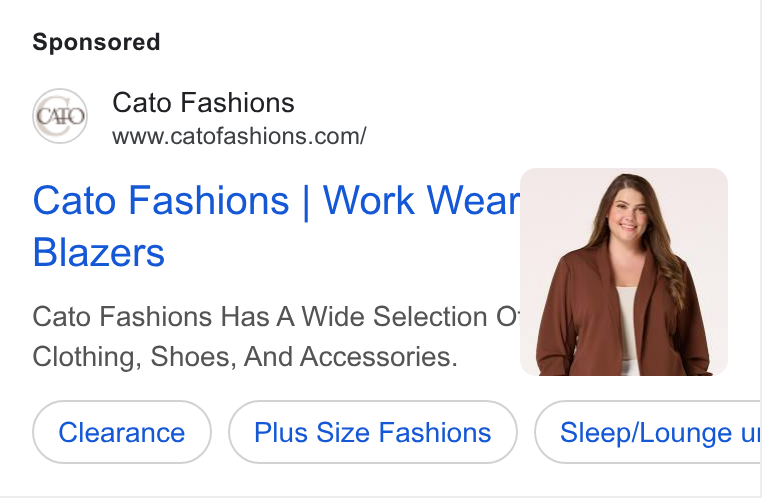Open the Sleep/Lounge sitelink chip
The image size is (762, 498).
[648, 432]
